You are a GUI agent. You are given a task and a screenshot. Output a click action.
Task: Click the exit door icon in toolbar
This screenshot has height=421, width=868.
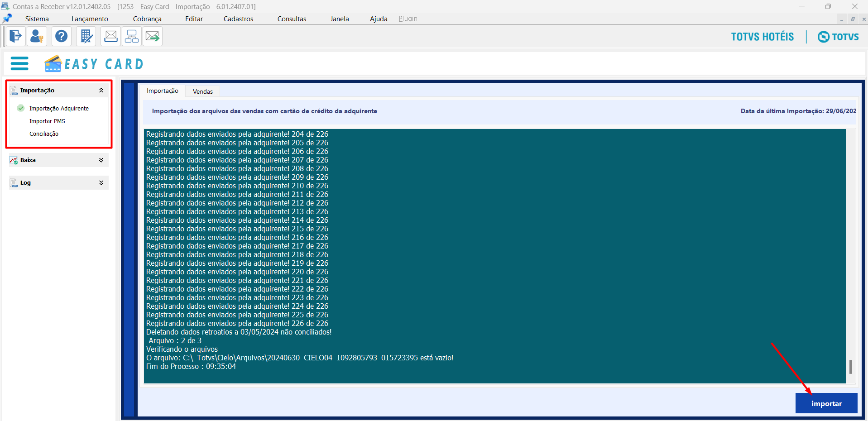click(x=15, y=36)
